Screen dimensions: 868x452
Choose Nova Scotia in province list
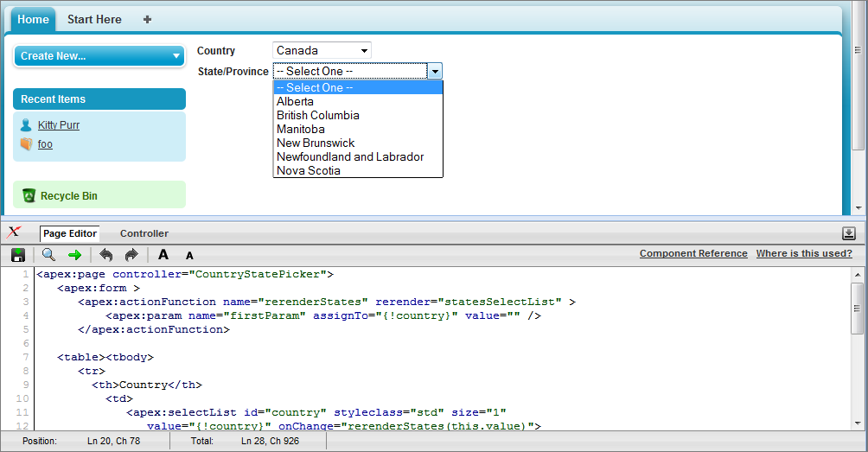coord(308,170)
